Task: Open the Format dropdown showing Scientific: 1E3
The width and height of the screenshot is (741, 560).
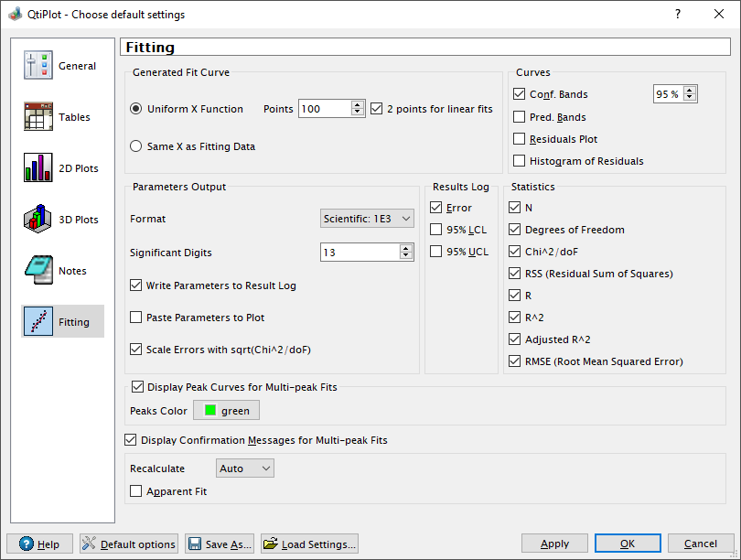Action: click(368, 219)
